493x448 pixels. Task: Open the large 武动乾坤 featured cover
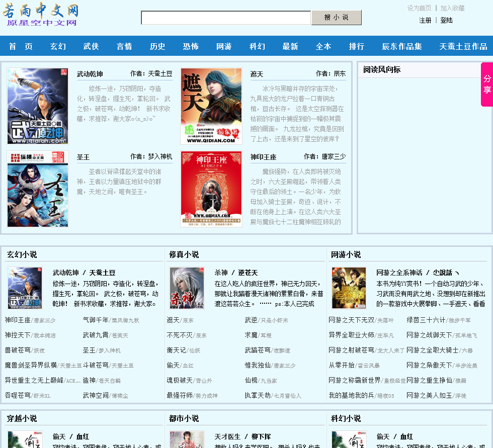[x=38, y=106]
